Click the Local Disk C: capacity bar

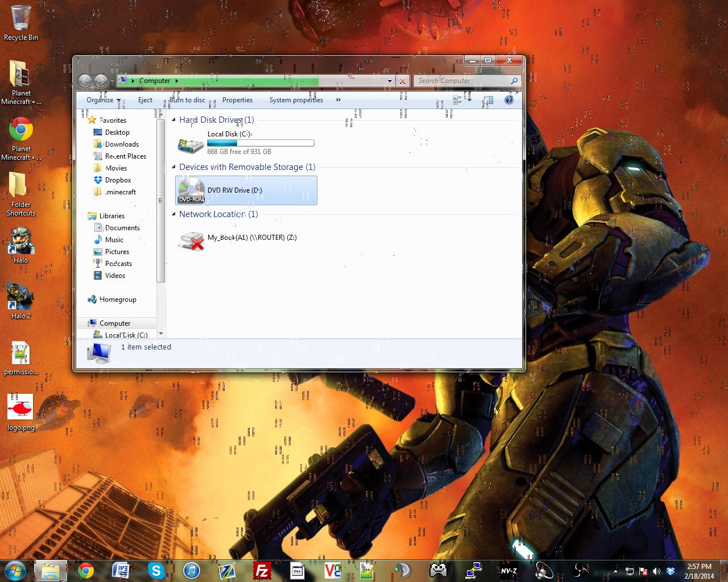click(260, 143)
